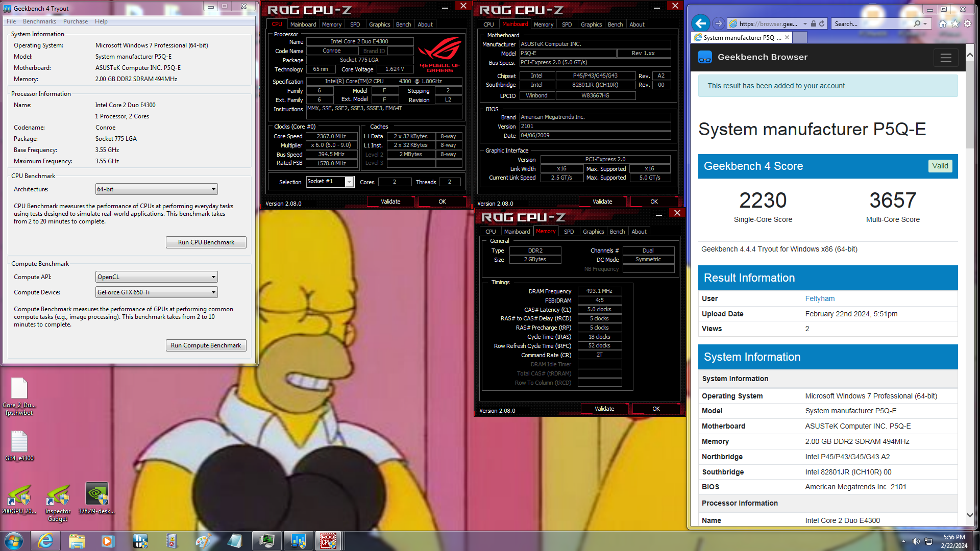Launch Windows Media Player from taskbar
The image size is (980, 551).
click(108, 541)
